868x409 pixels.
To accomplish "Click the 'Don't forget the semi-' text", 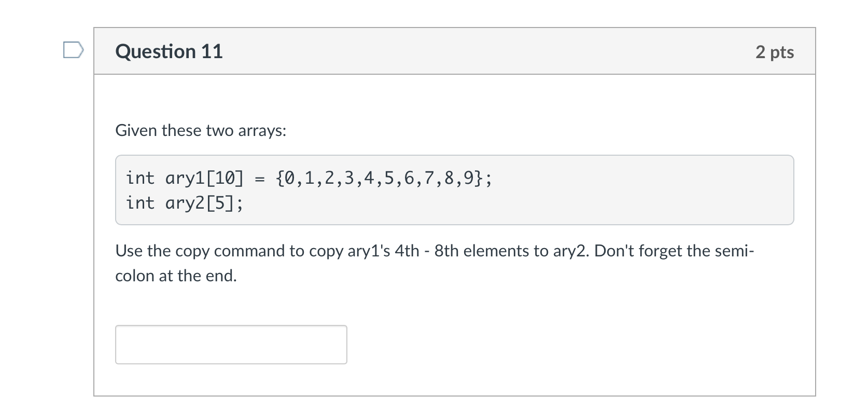I will 674,251.
